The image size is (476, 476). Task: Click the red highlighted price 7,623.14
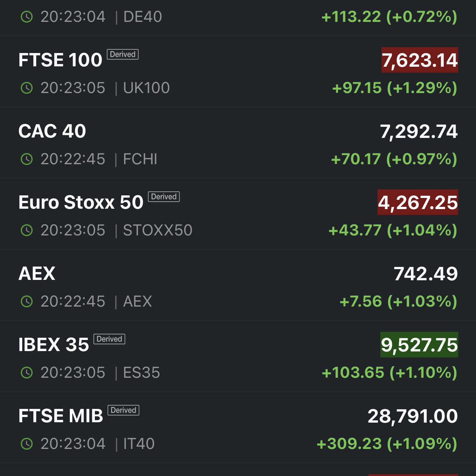click(420, 60)
